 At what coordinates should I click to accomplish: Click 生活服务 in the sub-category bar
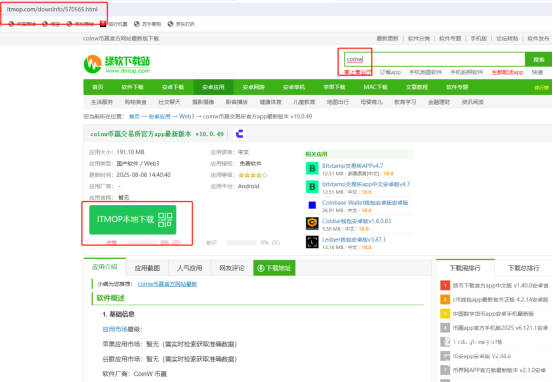click(x=102, y=102)
